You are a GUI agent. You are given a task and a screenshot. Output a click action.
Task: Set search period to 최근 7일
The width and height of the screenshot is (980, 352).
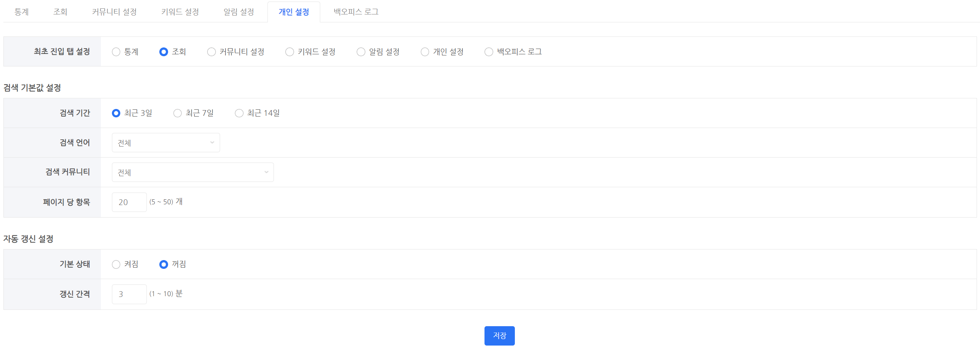(178, 113)
